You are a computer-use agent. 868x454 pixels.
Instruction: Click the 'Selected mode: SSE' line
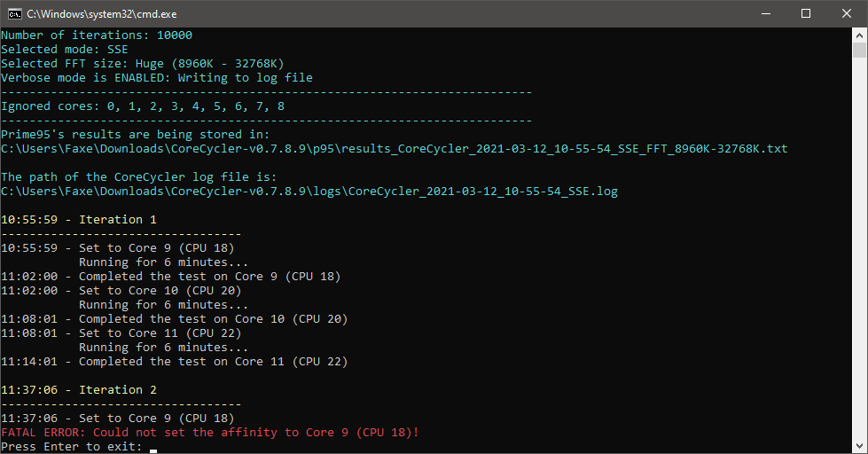pyautogui.click(x=65, y=50)
